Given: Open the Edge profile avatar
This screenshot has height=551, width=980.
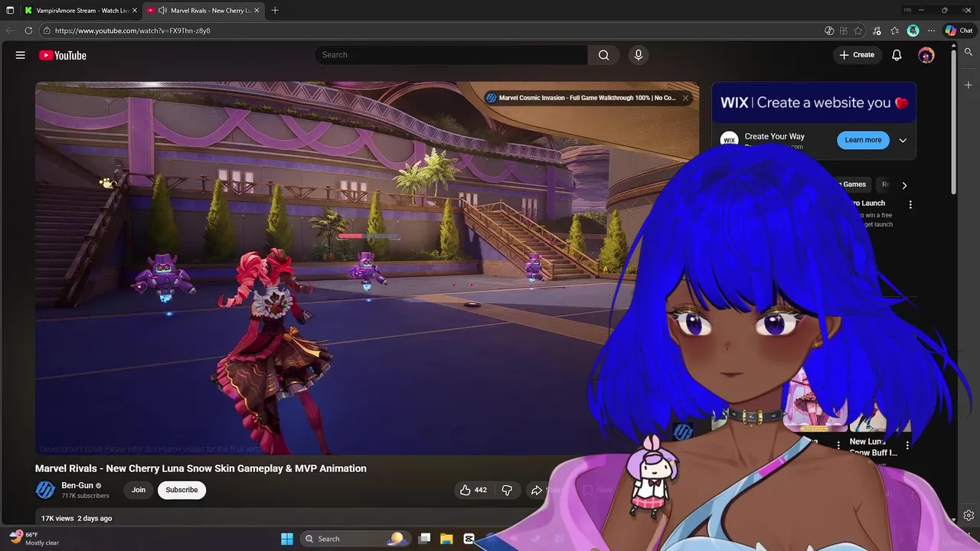Looking at the screenshot, I should click(913, 31).
